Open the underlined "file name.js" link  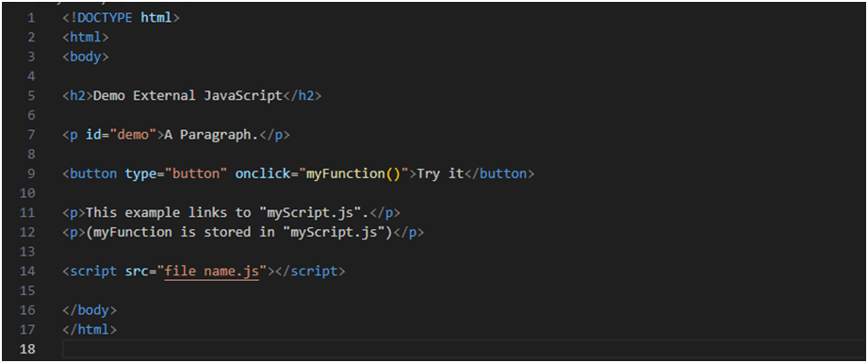211,272
